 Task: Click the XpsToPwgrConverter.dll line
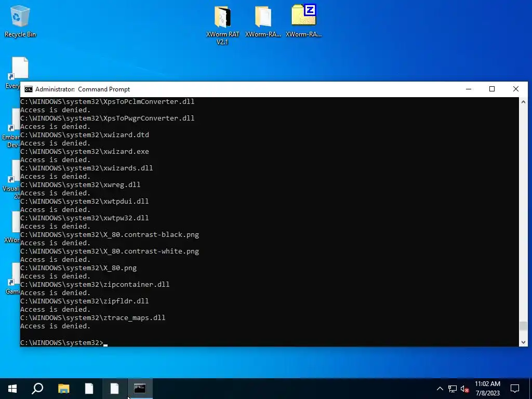point(107,118)
